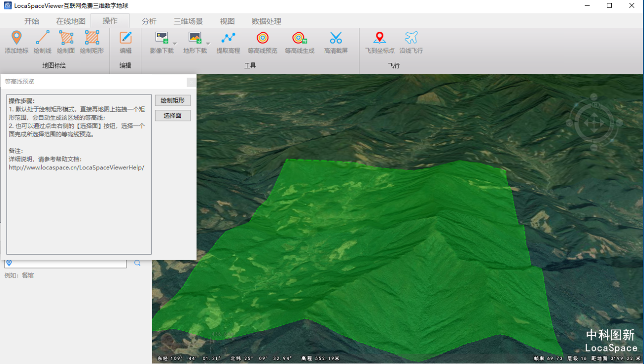Expand the 地形下载 dropdown arrow
644x364 pixels.
pyautogui.click(x=208, y=44)
